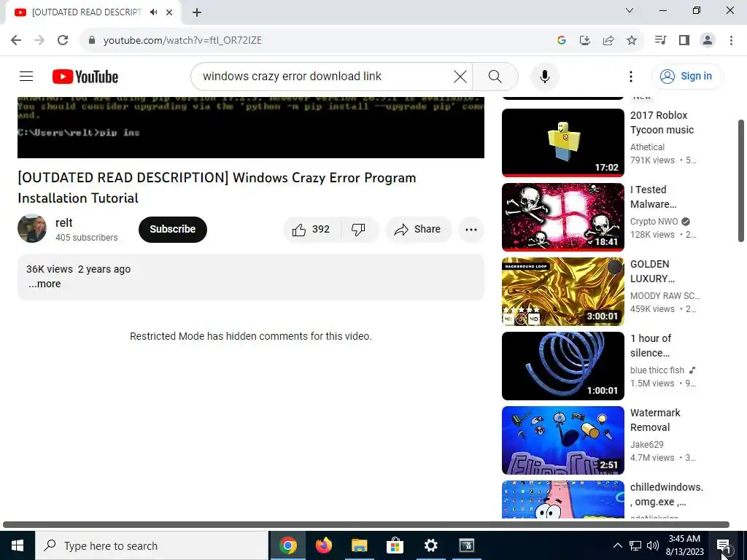Reload the current page
747x560 pixels.
coord(63,40)
